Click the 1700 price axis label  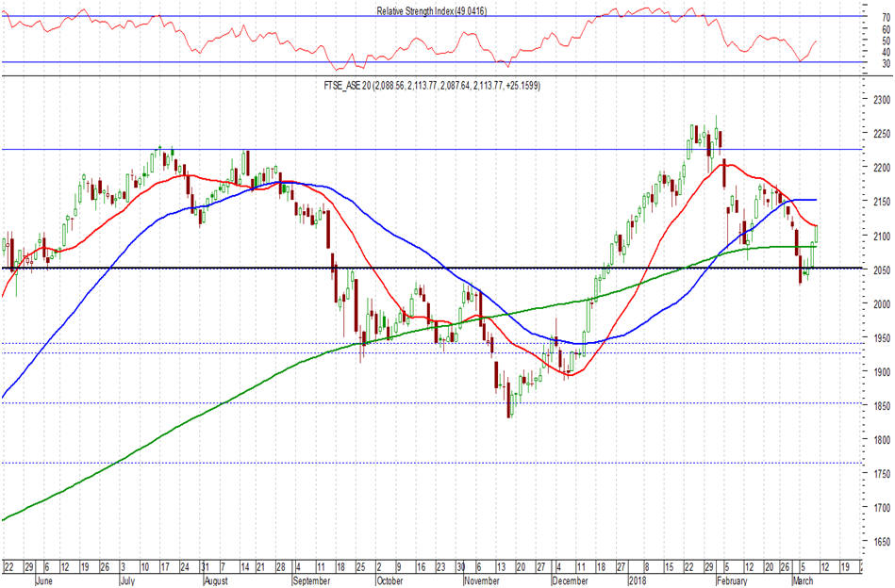882,508
